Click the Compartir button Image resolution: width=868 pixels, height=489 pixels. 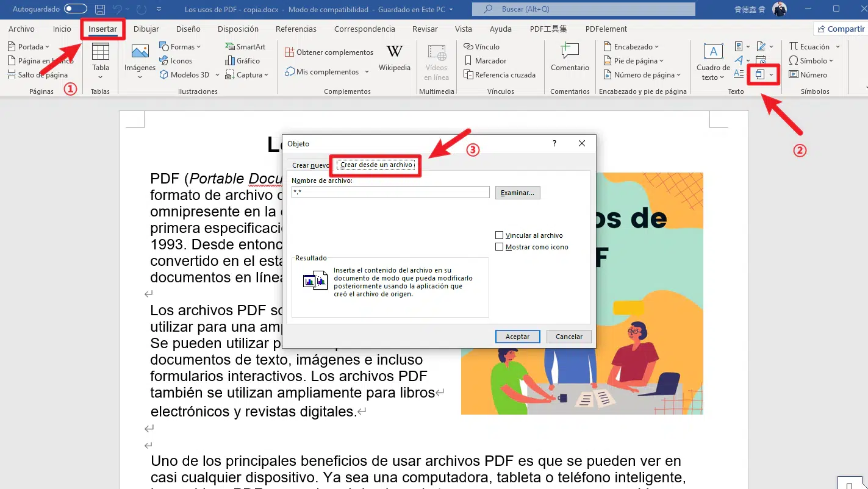841,29
